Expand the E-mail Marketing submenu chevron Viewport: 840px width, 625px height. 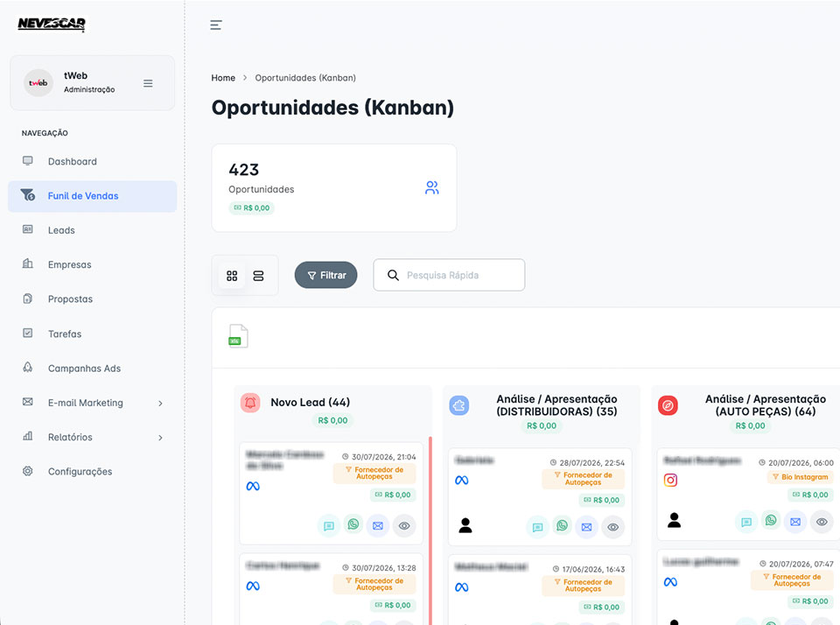click(160, 403)
